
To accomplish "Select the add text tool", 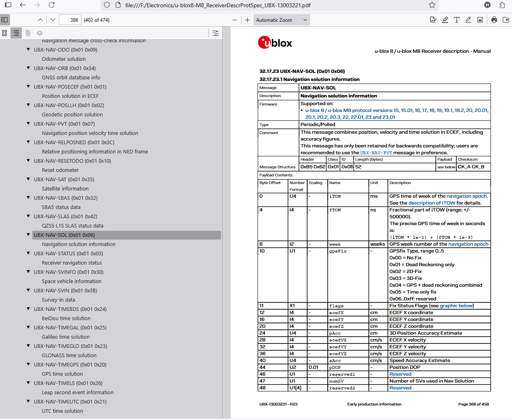I will tap(457, 20).
